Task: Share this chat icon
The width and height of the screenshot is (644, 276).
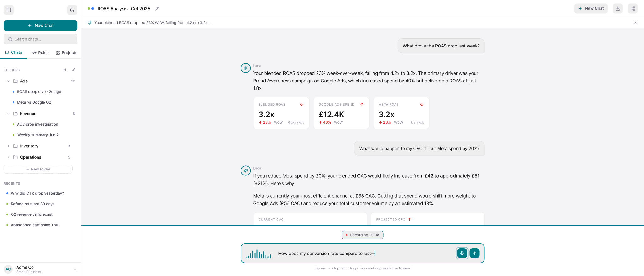Action: 633,9
